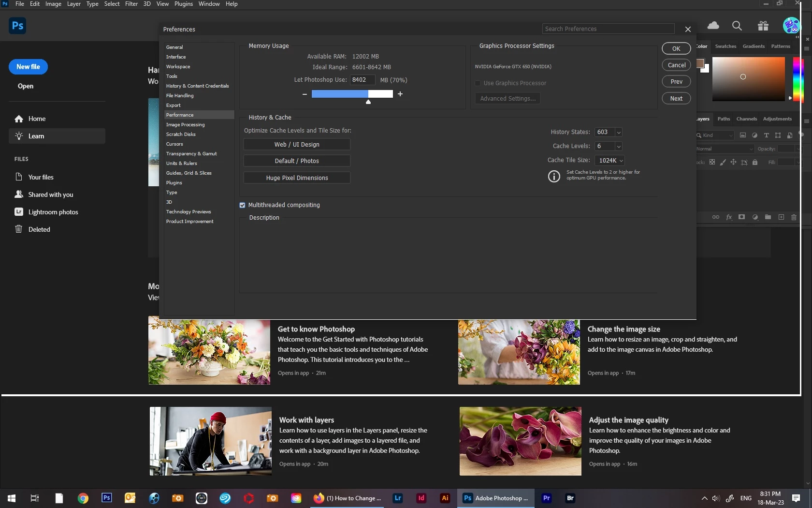This screenshot has width=812, height=508.
Task: Open the Windows Start menu
Action: pyautogui.click(x=12, y=498)
